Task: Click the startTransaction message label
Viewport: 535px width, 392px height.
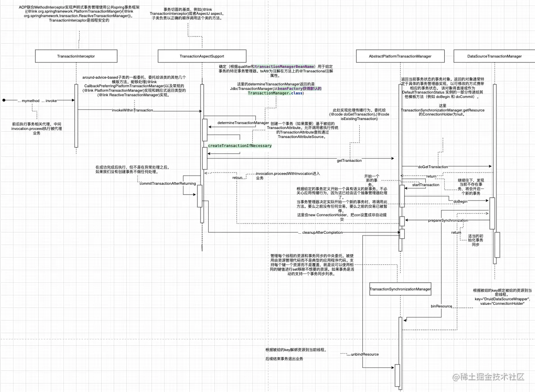Action: (x=426, y=185)
